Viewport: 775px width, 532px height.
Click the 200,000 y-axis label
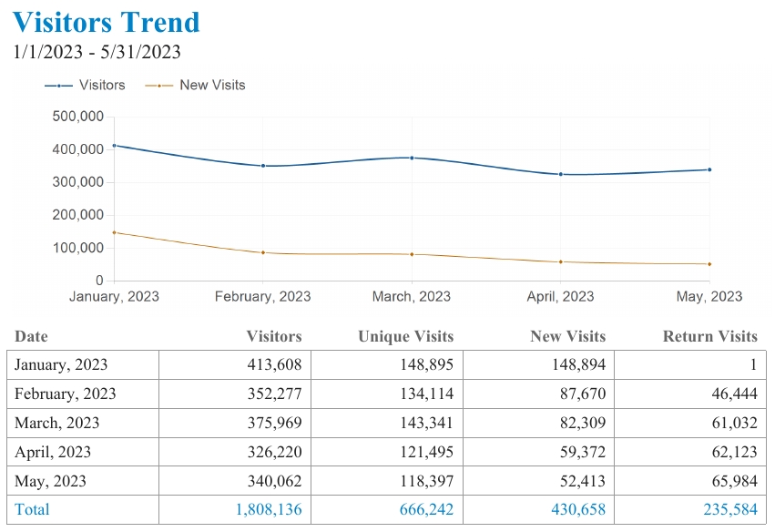coord(78,215)
